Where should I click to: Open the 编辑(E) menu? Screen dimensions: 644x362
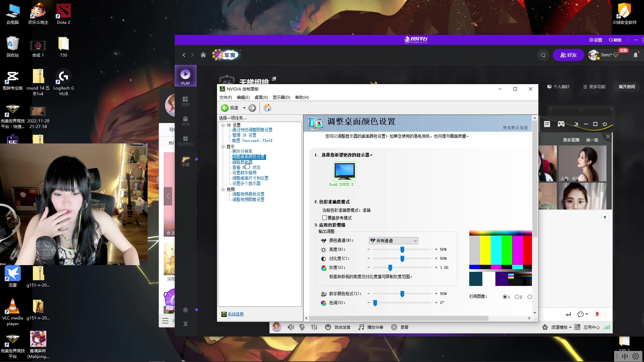coord(243,98)
